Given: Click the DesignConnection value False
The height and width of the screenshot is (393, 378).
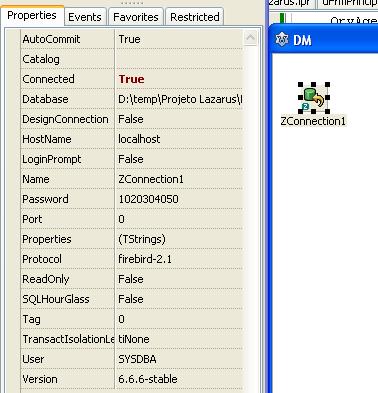Looking at the screenshot, I should (x=131, y=119).
